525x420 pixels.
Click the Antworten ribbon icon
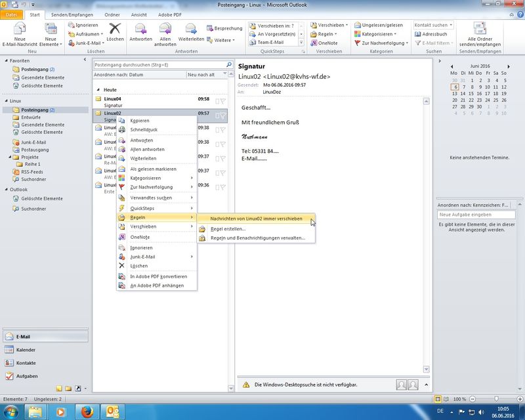pyautogui.click(x=140, y=30)
